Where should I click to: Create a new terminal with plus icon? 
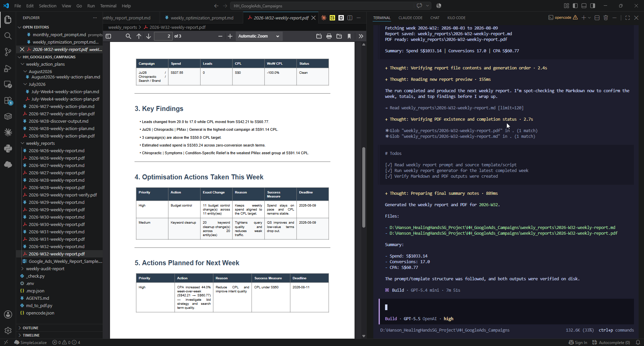[x=584, y=18]
